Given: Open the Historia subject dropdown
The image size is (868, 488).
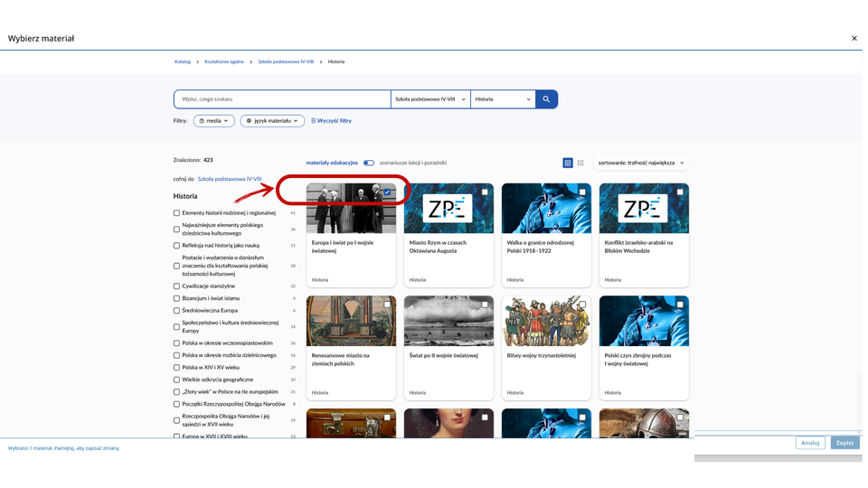Looking at the screenshot, I should pyautogui.click(x=503, y=99).
